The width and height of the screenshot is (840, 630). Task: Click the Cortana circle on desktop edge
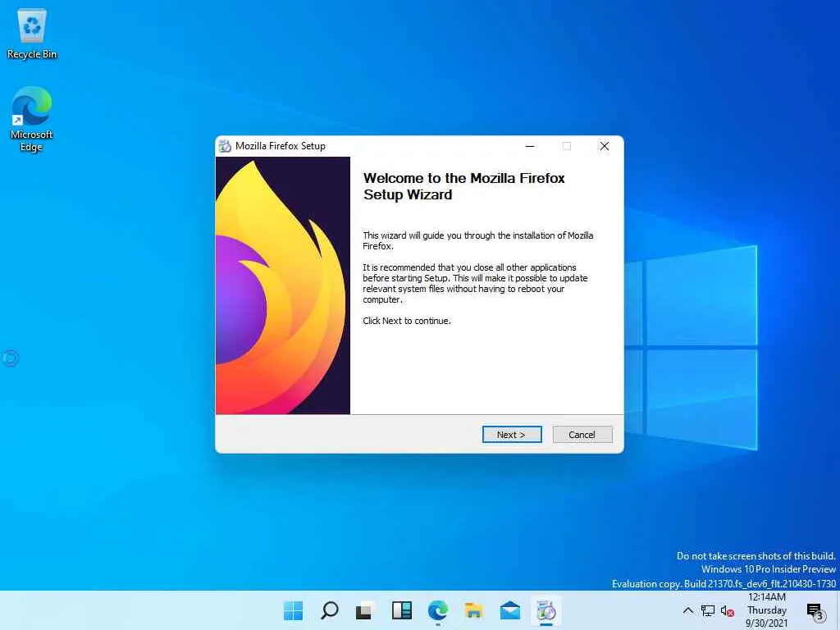[11, 358]
